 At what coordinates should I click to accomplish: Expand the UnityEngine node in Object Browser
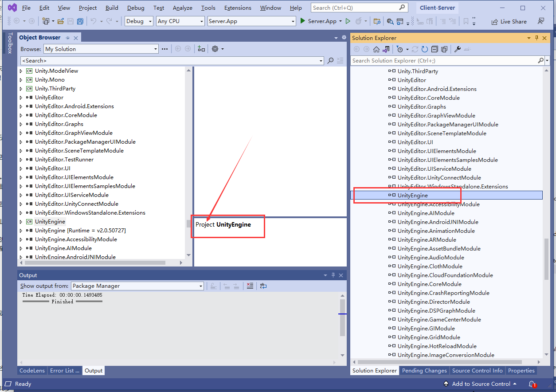21,222
